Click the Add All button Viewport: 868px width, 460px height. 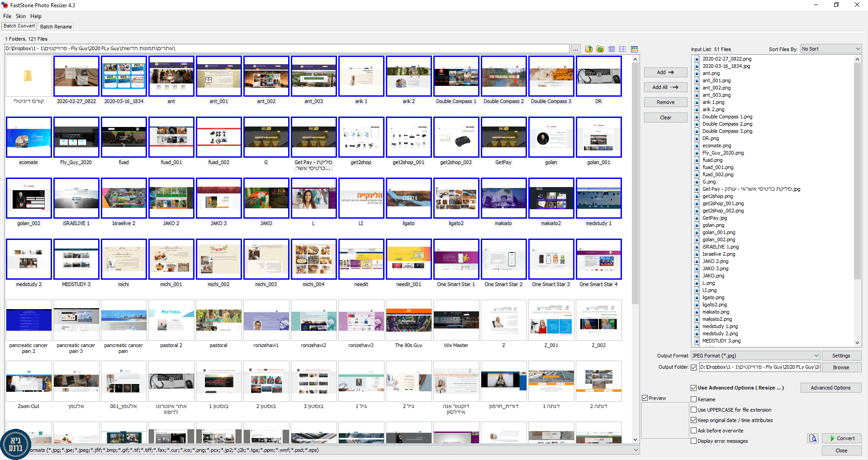[665, 87]
